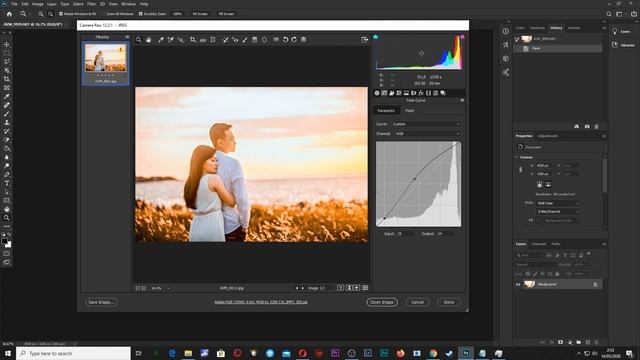Open the File menu
Image resolution: width=640 pixels, height=360 pixels.
click(14, 4)
